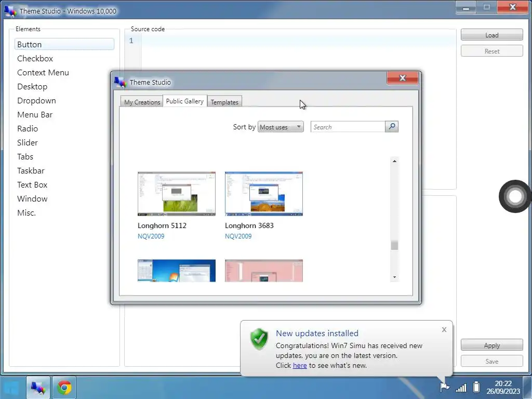Click the Reset button
The width and height of the screenshot is (532, 399).
point(491,51)
